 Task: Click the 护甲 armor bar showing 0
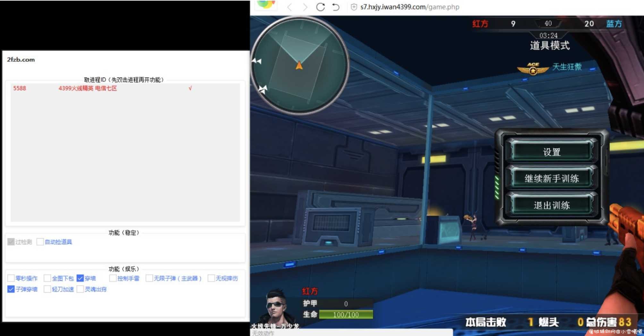point(346,303)
